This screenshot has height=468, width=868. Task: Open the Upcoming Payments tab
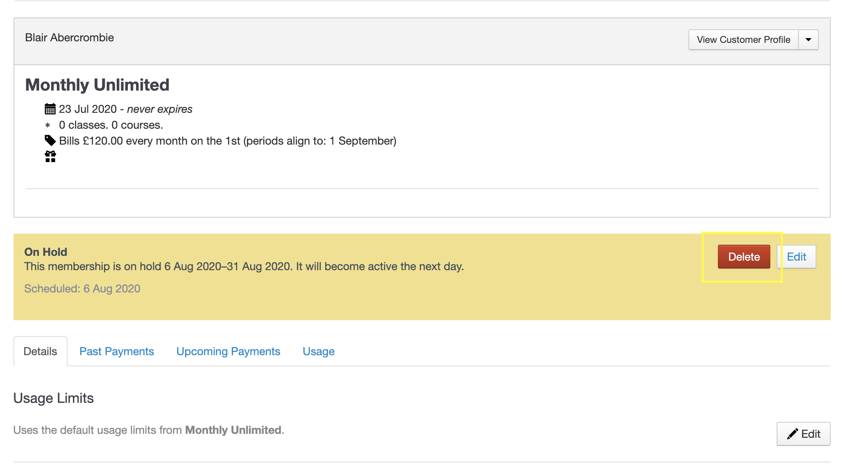(228, 351)
